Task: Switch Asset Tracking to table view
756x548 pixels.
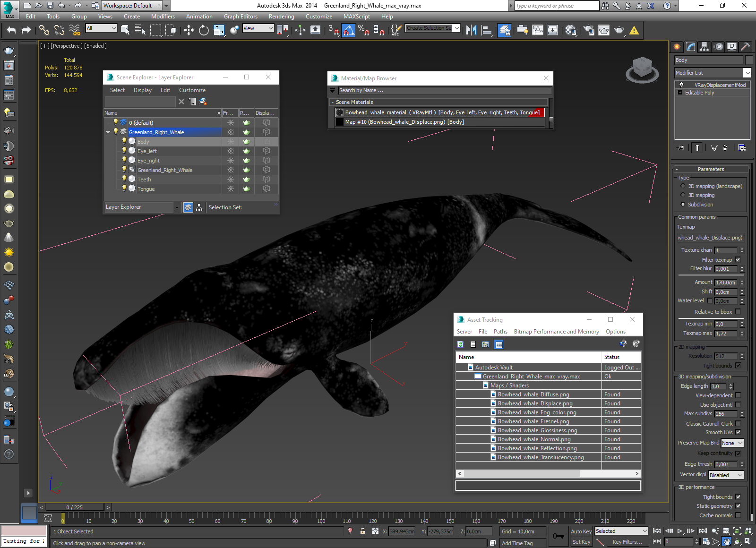Action: (498, 344)
